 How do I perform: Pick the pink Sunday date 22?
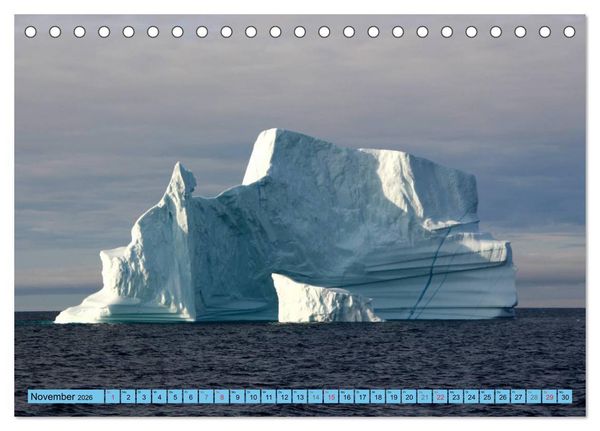(440, 397)
